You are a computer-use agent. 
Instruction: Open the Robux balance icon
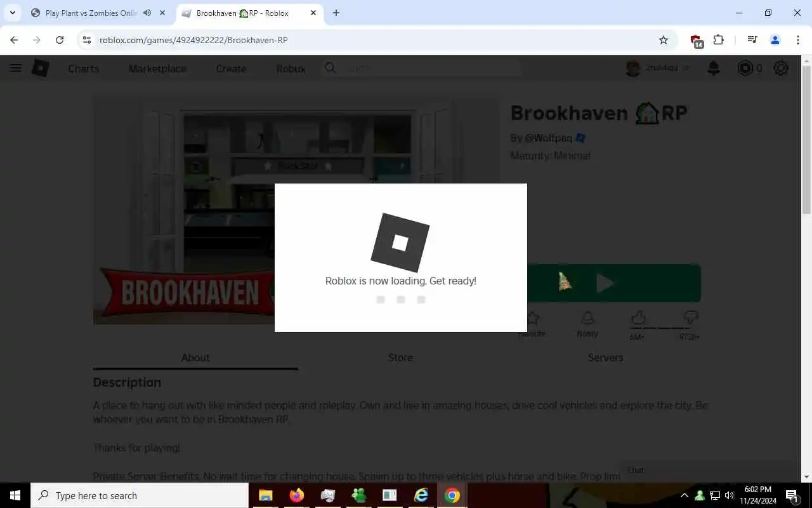pos(745,68)
